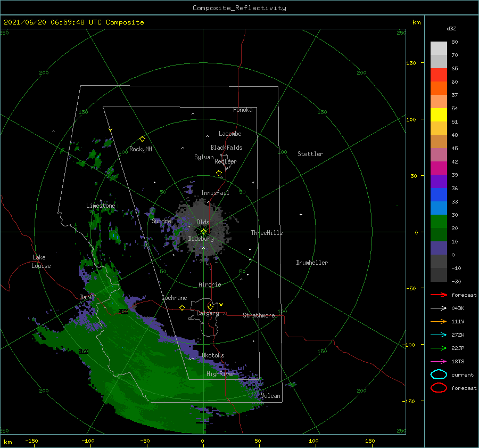Click the Blackfalds town label
Image resolution: width=479 pixels, height=448 pixels.
[226, 148]
